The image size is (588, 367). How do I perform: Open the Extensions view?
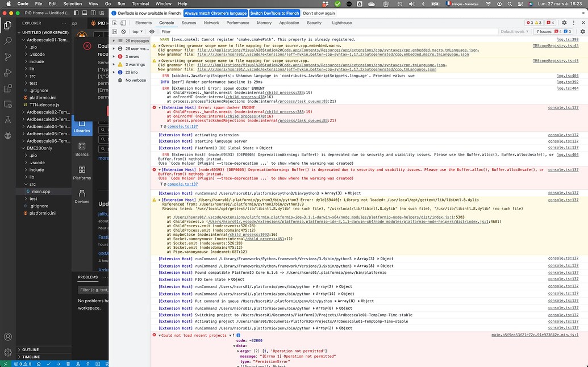(8, 89)
